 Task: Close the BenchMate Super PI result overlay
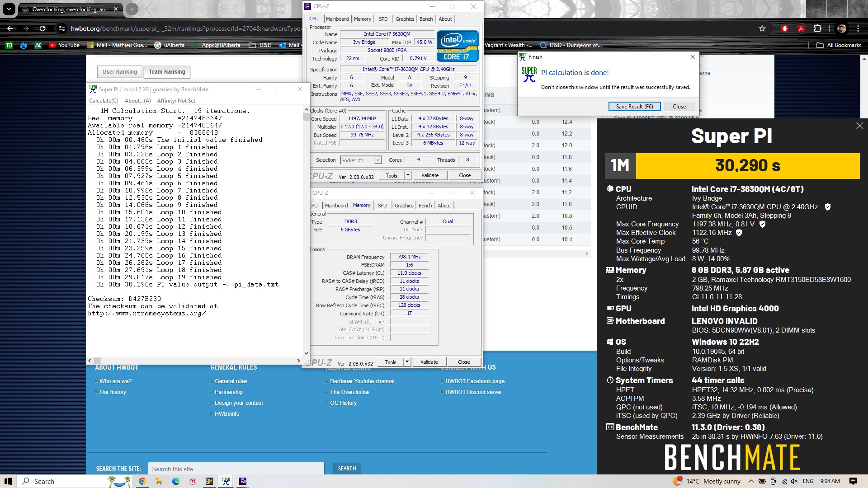[x=859, y=126]
